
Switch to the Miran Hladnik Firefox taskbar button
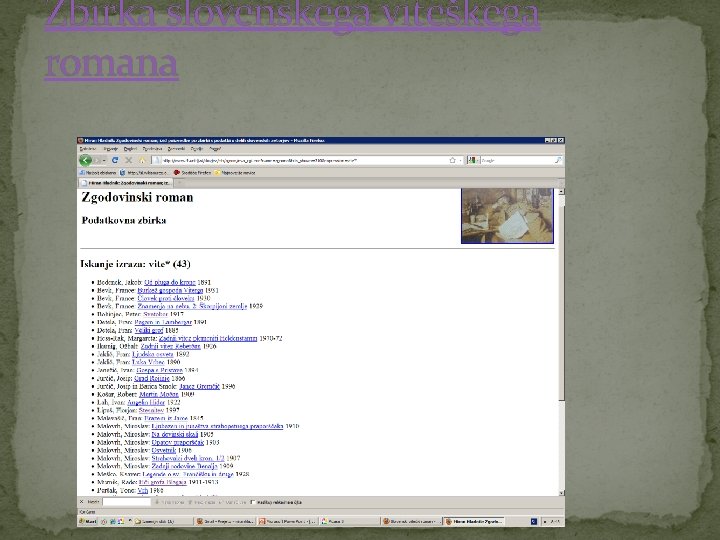point(474,522)
